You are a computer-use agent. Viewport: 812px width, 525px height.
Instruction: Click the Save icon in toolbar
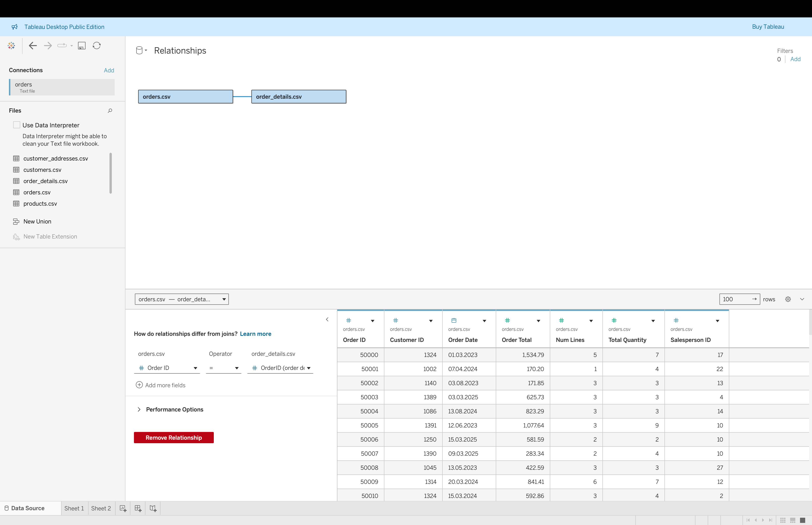pyautogui.click(x=82, y=46)
